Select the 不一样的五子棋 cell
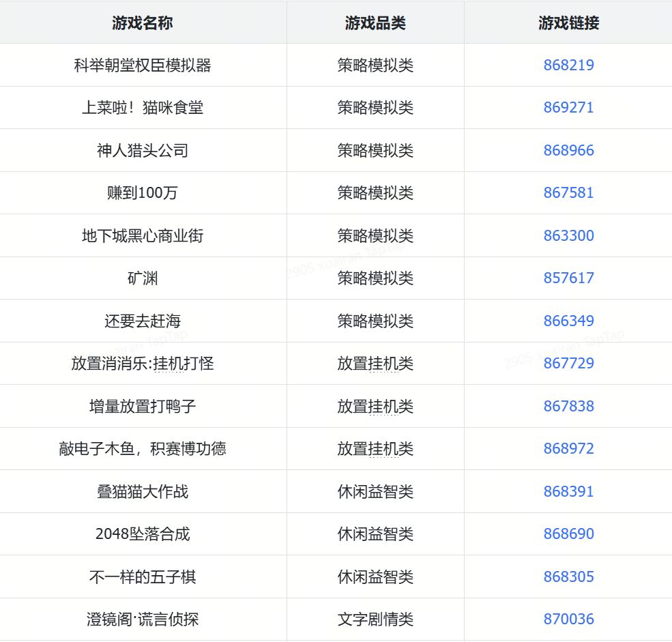672x642 pixels. point(143,577)
